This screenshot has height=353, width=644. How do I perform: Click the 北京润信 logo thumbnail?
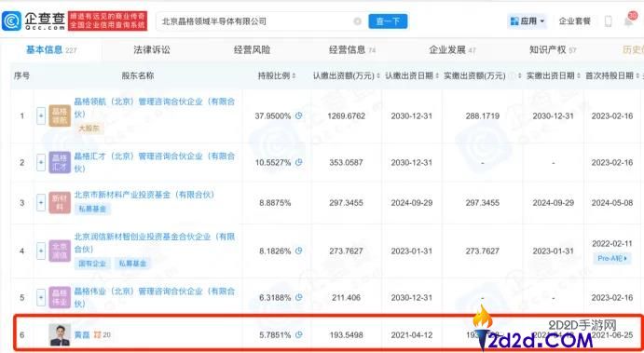click(x=60, y=251)
